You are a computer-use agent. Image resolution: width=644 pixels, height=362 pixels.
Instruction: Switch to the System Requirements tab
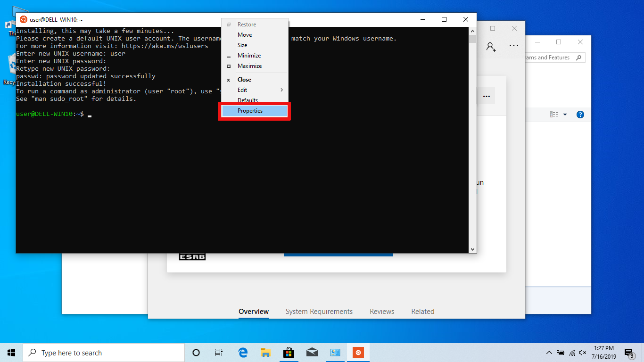coord(319,312)
